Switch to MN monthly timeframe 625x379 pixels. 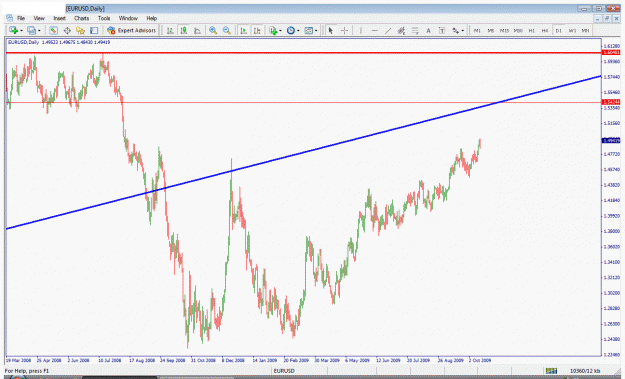[x=586, y=30]
